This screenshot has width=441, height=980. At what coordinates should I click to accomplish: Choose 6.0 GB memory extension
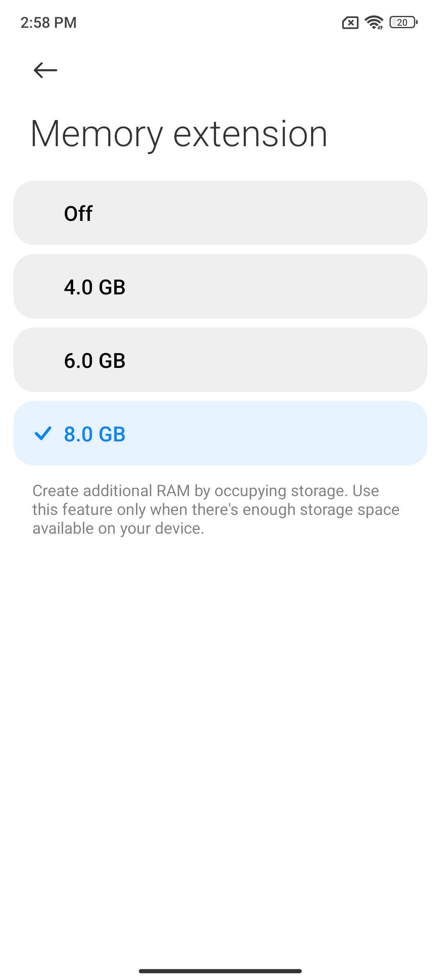pos(220,360)
